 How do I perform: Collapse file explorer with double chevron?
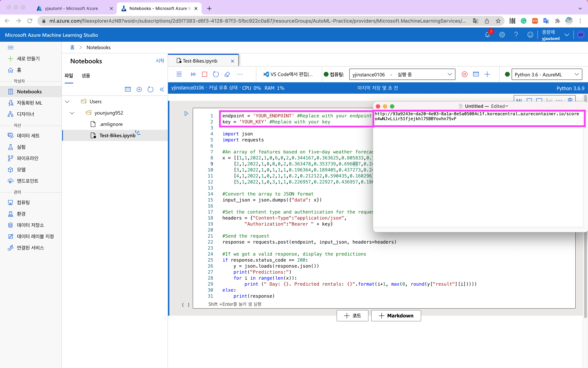coord(162,89)
